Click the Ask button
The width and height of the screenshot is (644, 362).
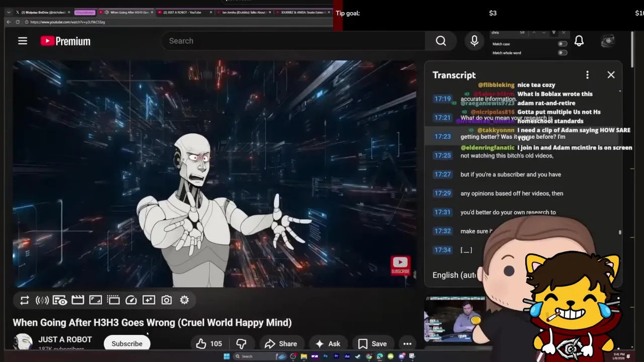[328, 344]
